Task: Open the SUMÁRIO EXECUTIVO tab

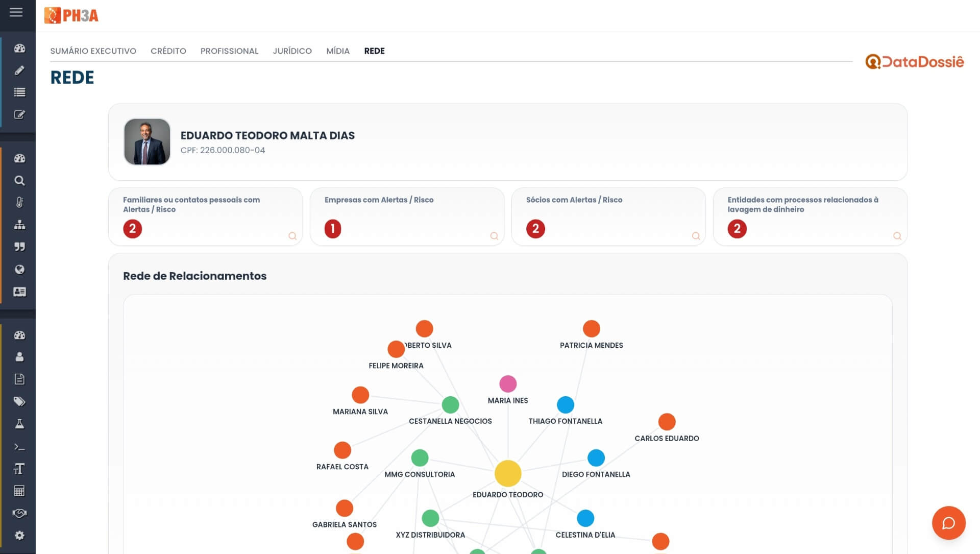Action: click(x=93, y=51)
